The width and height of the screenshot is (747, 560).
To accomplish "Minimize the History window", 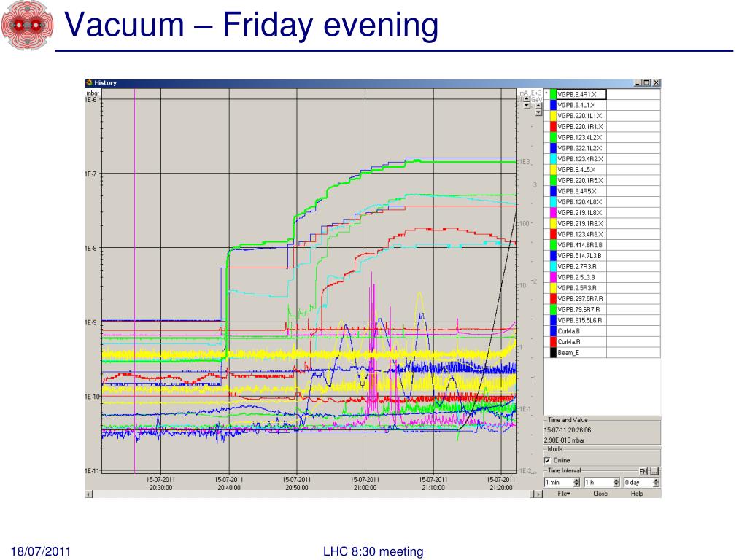I will [x=638, y=83].
